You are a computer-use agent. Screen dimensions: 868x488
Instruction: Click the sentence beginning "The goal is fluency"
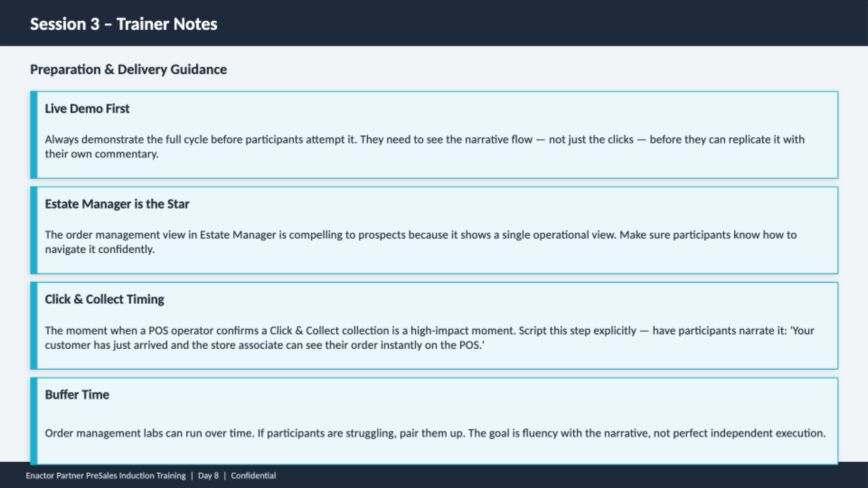(x=646, y=433)
